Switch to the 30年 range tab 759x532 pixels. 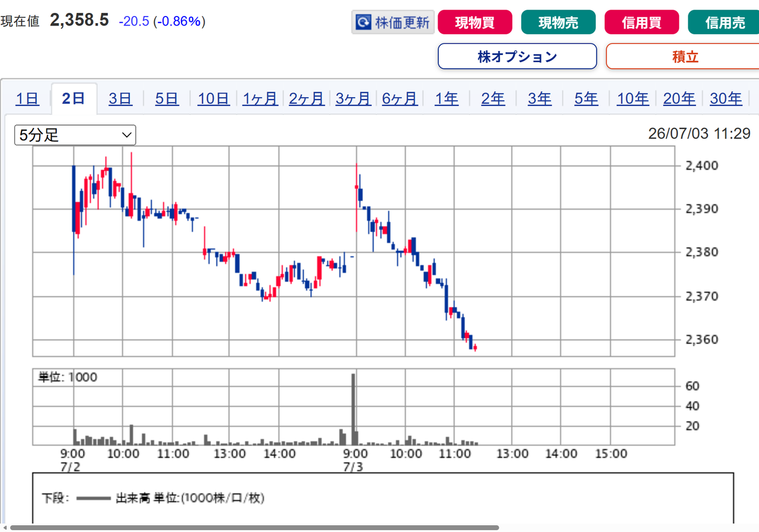pos(726,98)
